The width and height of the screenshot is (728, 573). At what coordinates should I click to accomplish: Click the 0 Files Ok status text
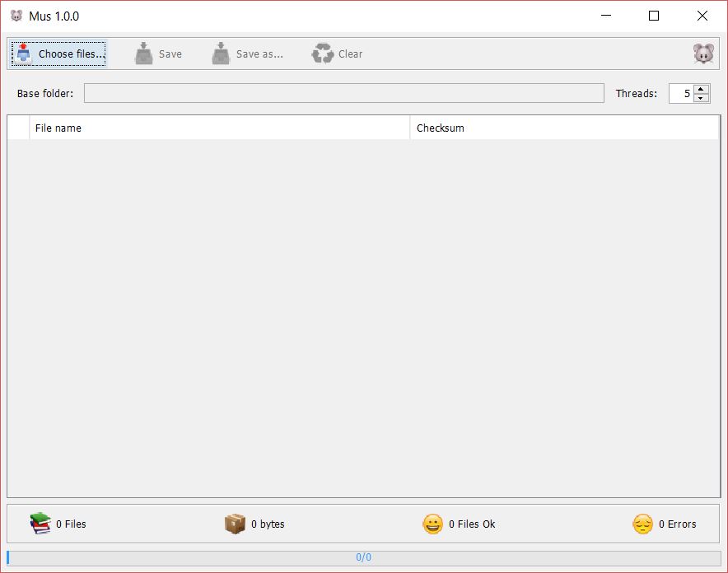point(472,524)
